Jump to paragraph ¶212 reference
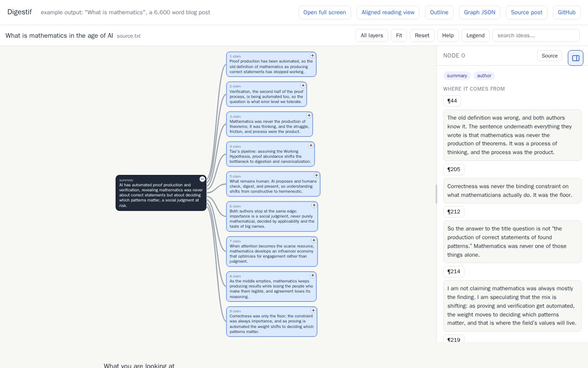This screenshot has height=368, width=588. [454, 212]
